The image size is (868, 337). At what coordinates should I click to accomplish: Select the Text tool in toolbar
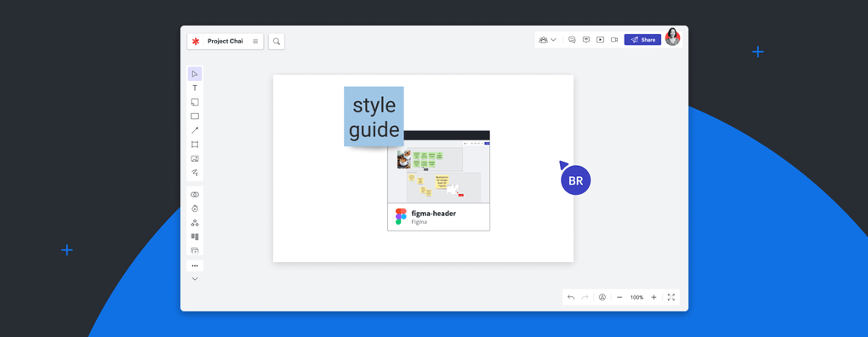[x=195, y=88]
